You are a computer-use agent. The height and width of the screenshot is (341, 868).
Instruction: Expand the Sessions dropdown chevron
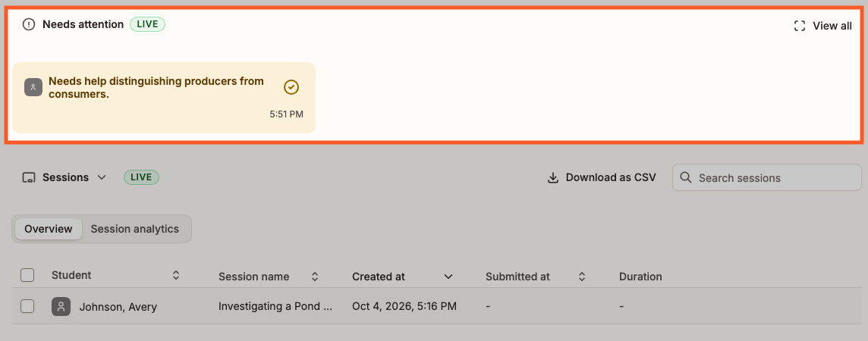[102, 177]
